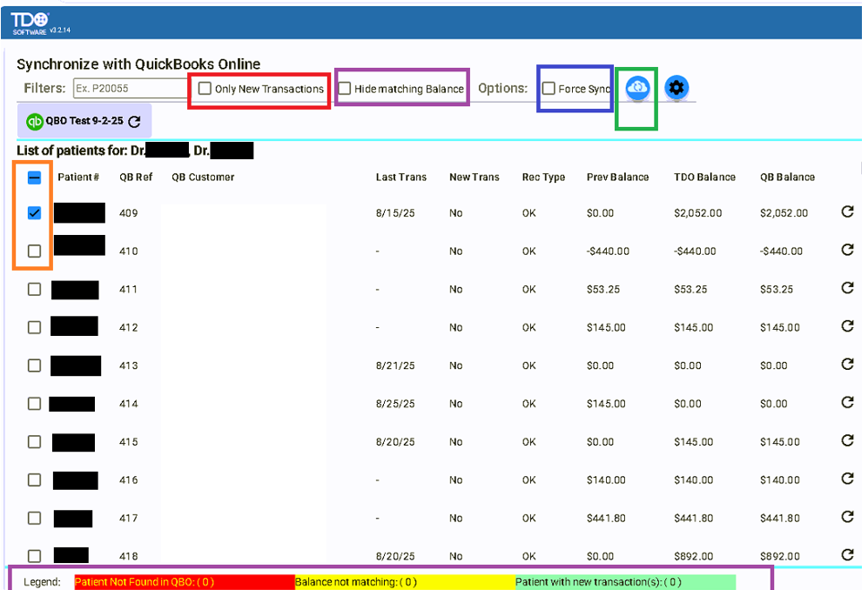Refresh the row with QB Ref 417

(847, 517)
